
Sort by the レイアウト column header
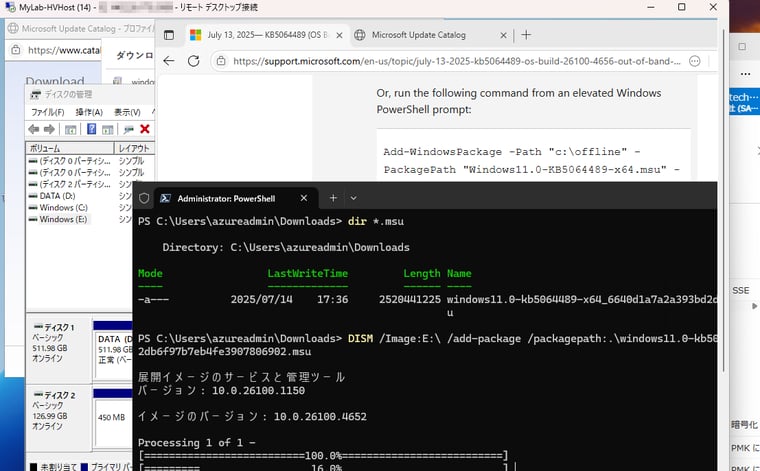pyautogui.click(x=134, y=148)
